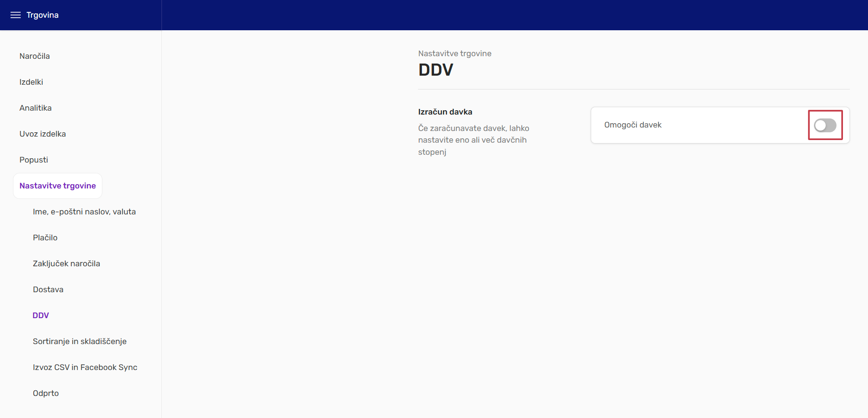Select Plačilo settings submenu
Image resolution: width=868 pixels, height=418 pixels.
click(45, 238)
